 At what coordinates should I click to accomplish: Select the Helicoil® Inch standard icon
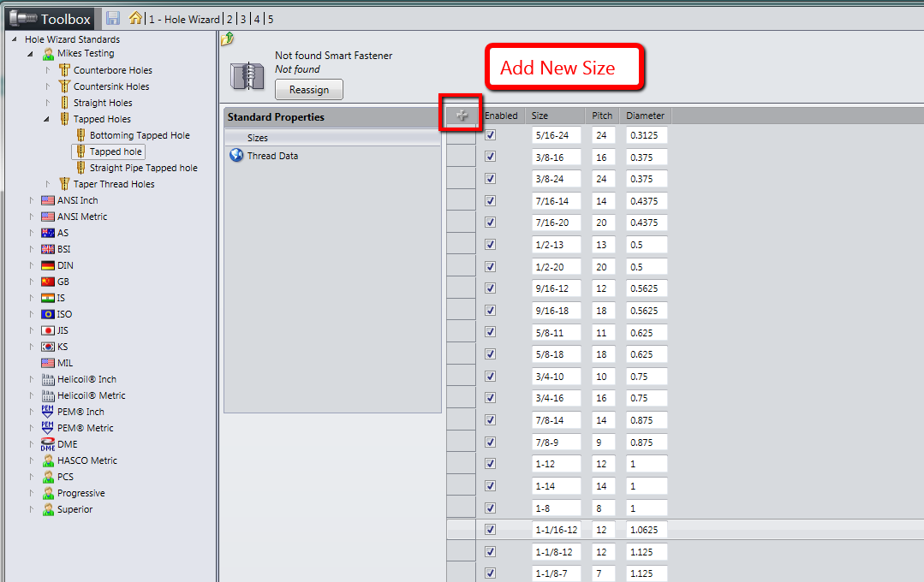pyautogui.click(x=48, y=379)
